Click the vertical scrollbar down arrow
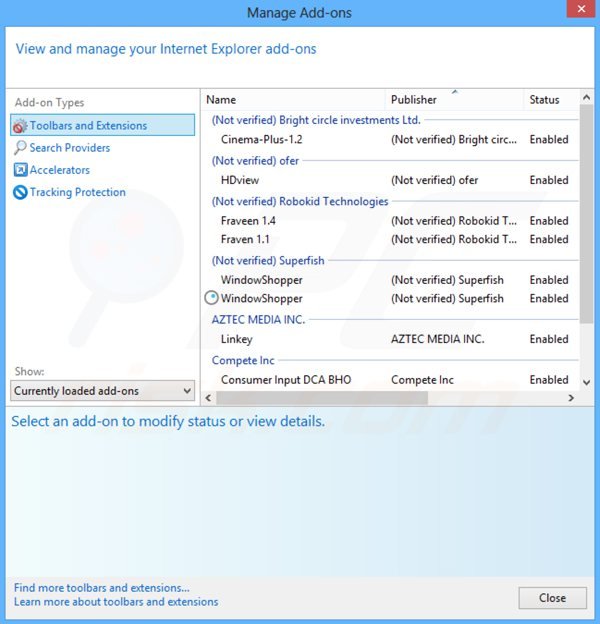 click(586, 382)
